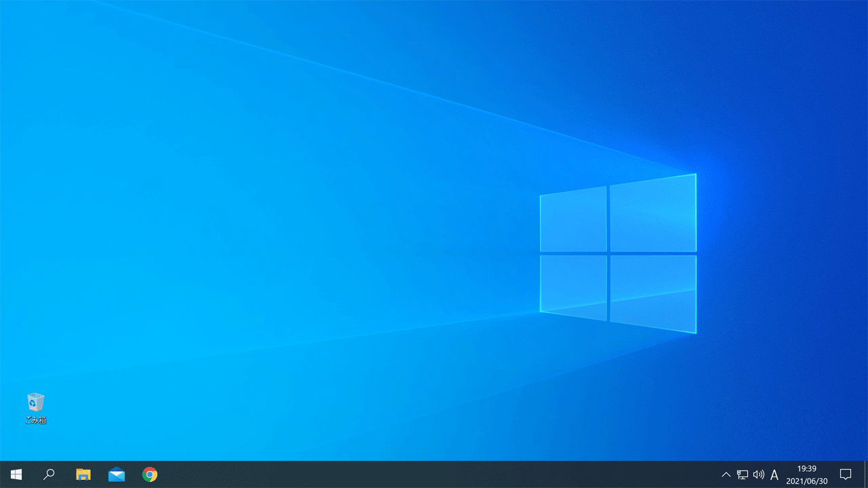Expand hidden system tray icons
Screen dimensions: 868x488
click(x=726, y=474)
